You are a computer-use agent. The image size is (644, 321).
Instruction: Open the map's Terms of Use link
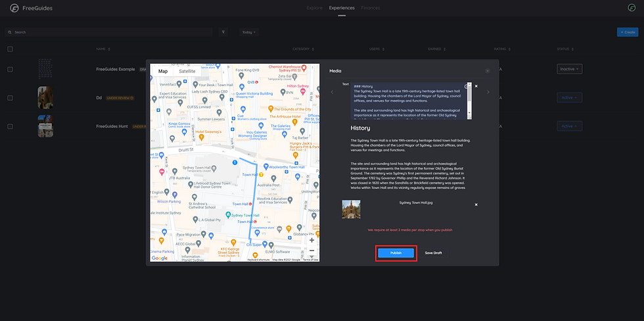point(310,260)
